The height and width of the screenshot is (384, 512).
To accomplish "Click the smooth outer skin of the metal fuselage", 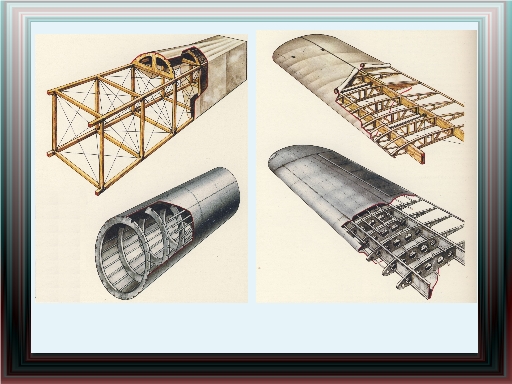I will click(x=213, y=200).
